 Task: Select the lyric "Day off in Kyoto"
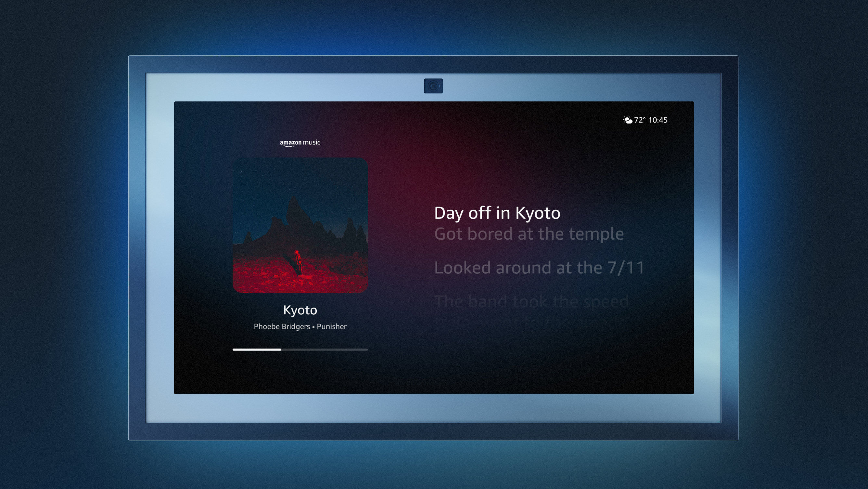click(x=497, y=213)
